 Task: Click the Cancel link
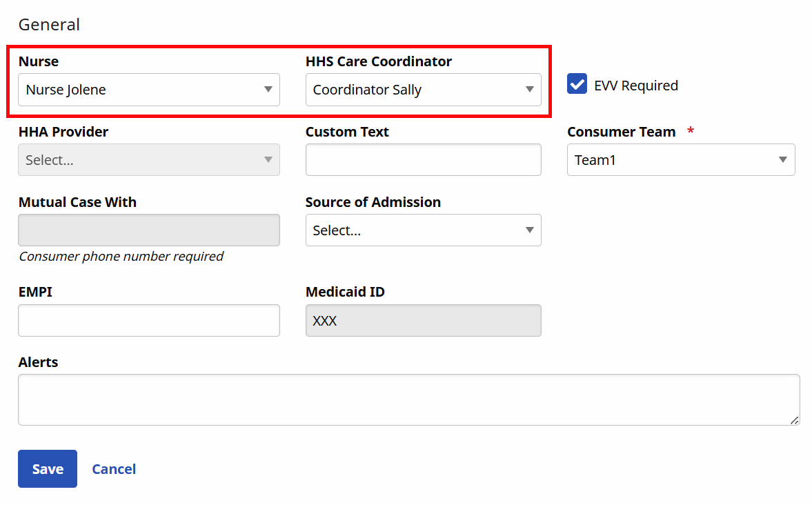(x=114, y=469)
